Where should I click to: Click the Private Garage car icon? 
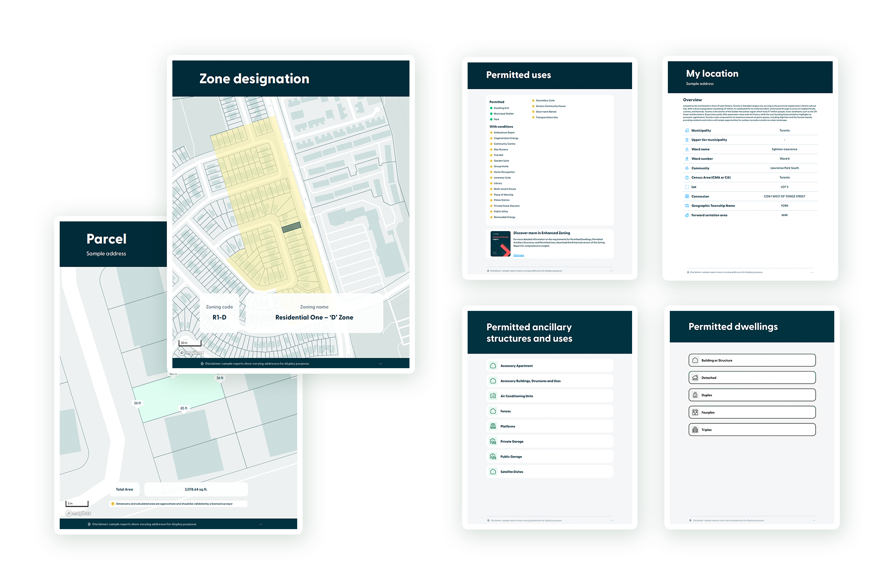click(493, 441)
